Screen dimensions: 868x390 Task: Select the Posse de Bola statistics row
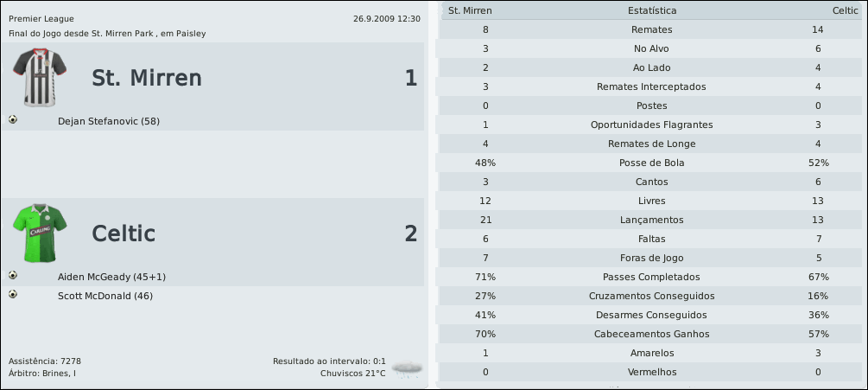coord(652,163)
